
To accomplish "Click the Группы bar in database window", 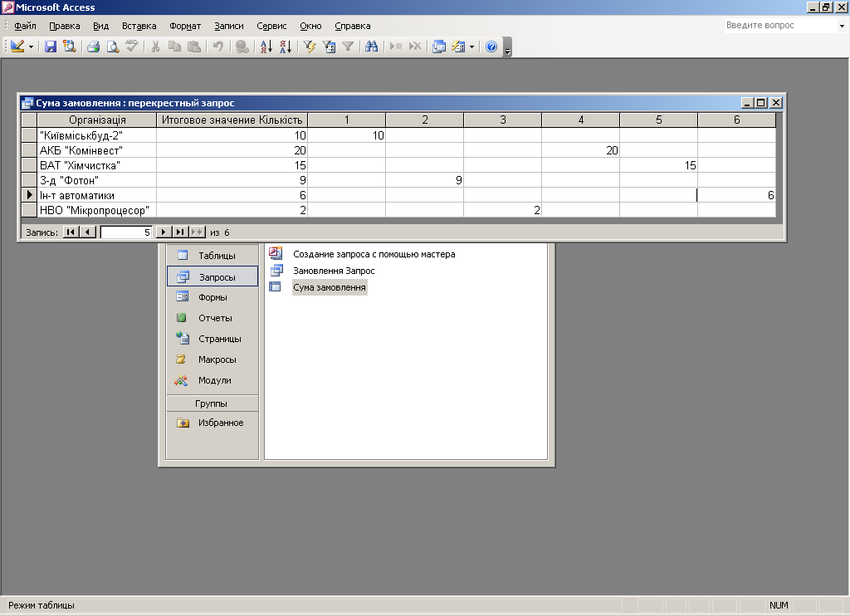I will click(x=212, y=403).
